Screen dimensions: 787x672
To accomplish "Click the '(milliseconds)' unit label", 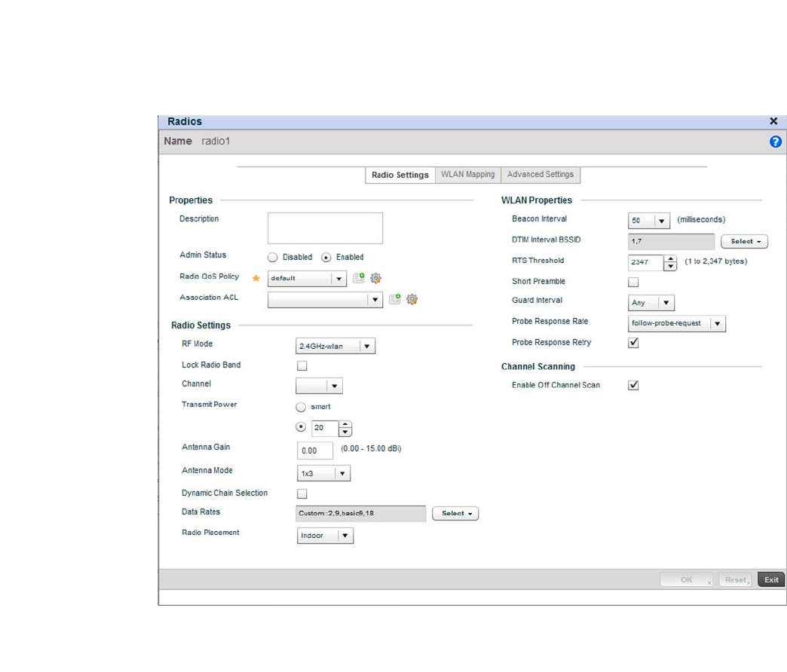I will click(701, 220).
